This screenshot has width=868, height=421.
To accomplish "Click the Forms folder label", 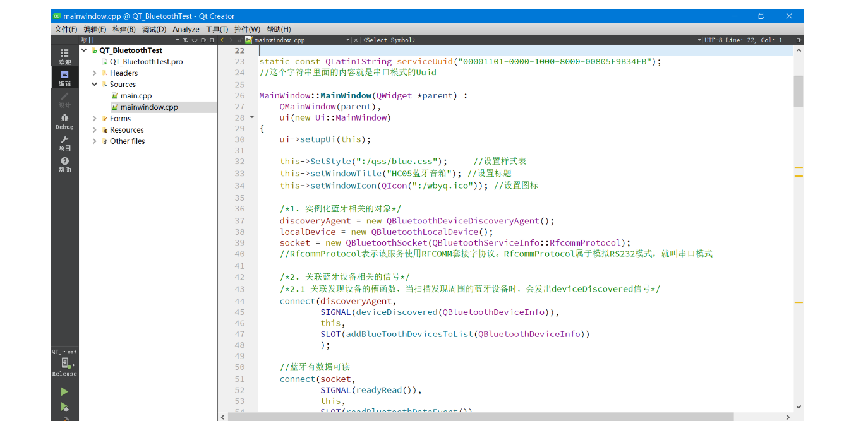I will [120, 119].
